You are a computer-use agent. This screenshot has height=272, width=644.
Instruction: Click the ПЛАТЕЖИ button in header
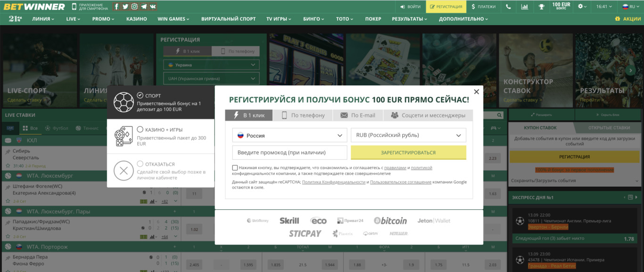[483, 7]
